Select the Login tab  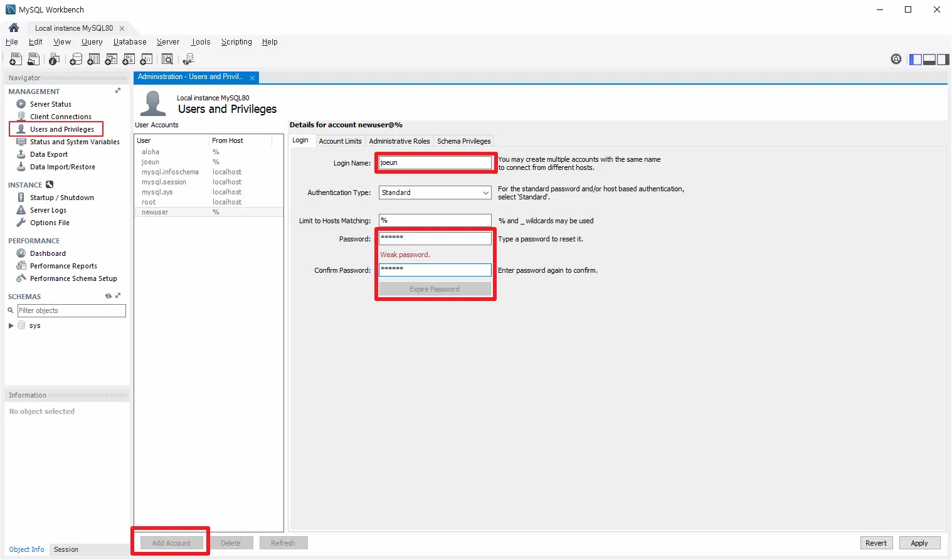click(300, 140)
